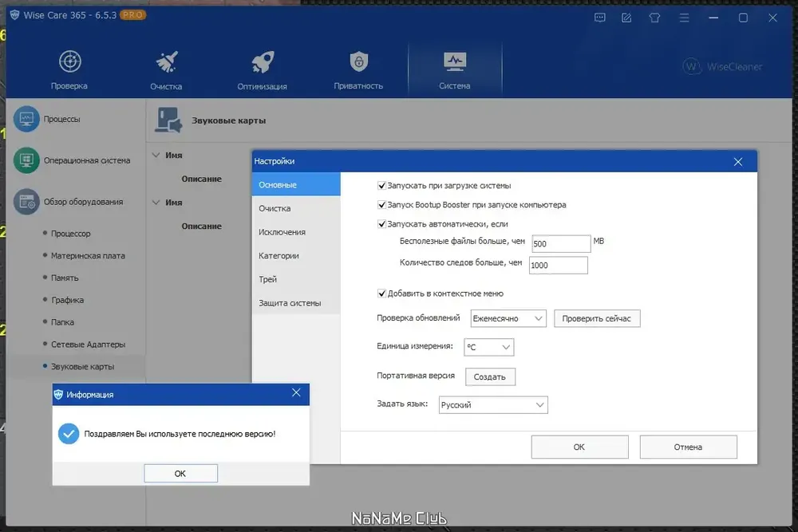Click the WiseCleaner logo

tap(723, 67)
